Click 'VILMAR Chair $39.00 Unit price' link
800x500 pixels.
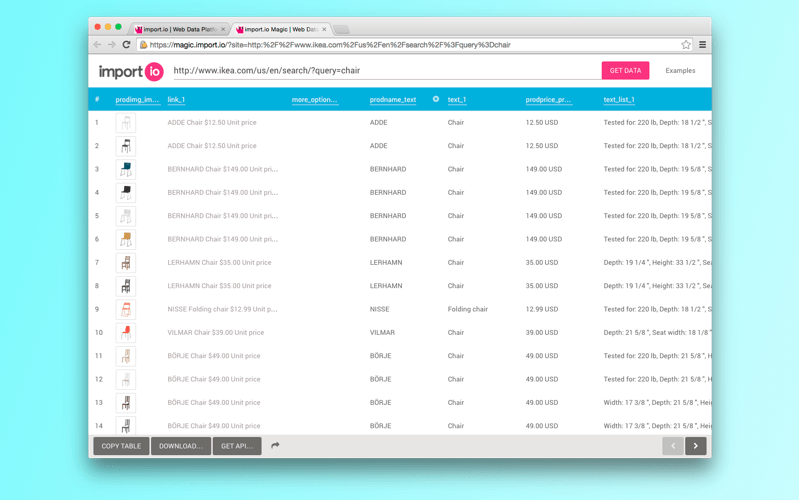[x=216, y=333]
